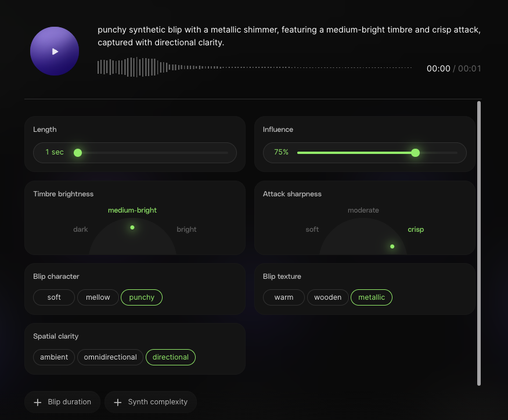The image size is (508, 420).
Task: Click the plus icon on Synth complexity
Action: click(118, 401)
